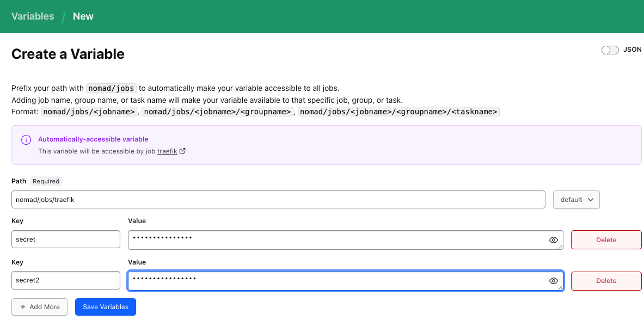Image resolution: width=644 pixels, height=320 pixels.
Task: Click Add More to add a key
Action: [40, 307]
